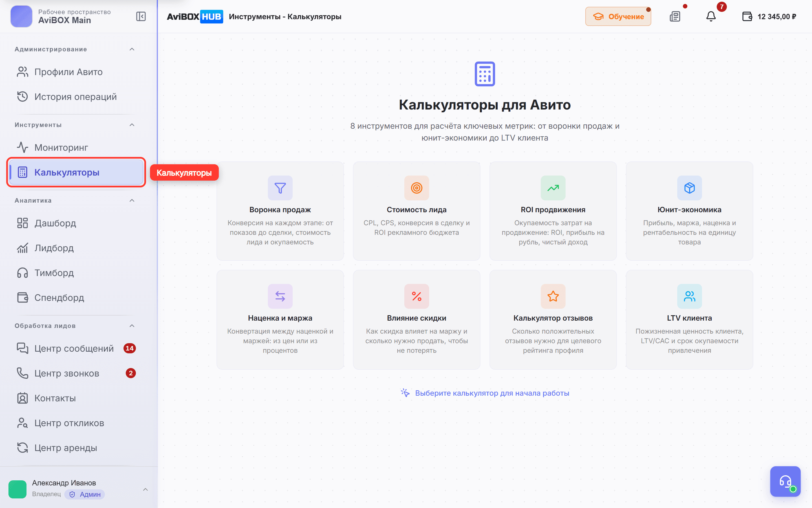Click the Центр сообщений chat icon
This screenshot has width=812, height=508.
[23, 349]
